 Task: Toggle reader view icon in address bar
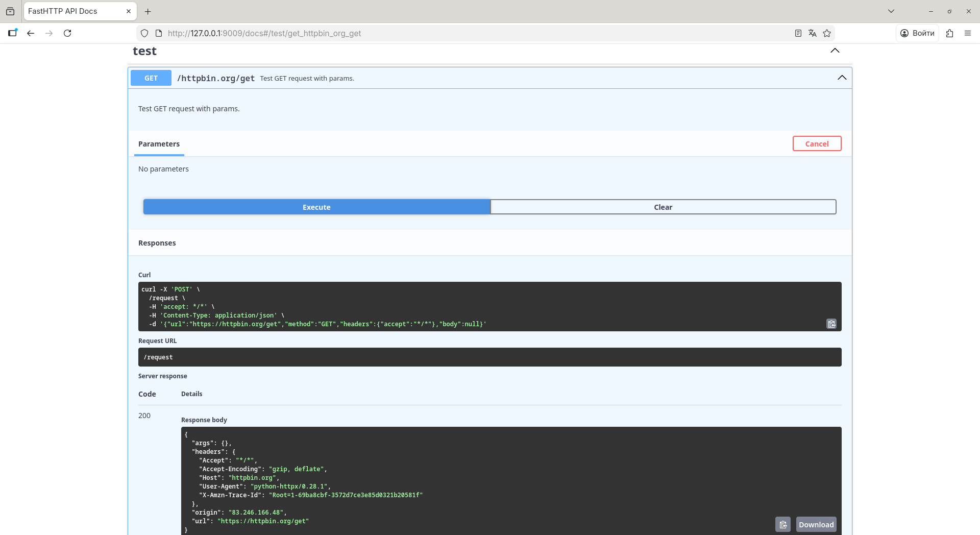coord(798,33)
